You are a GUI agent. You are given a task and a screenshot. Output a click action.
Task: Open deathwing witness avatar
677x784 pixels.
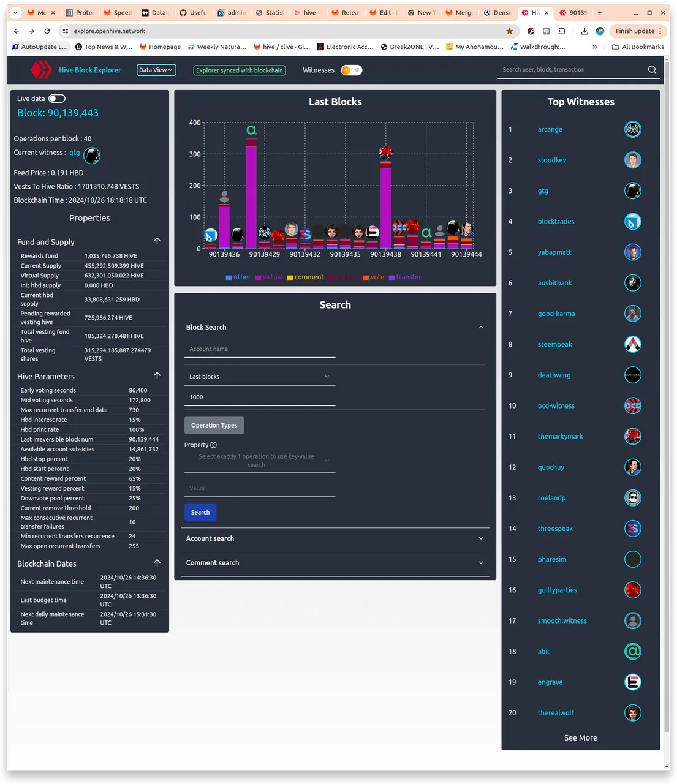632,375
